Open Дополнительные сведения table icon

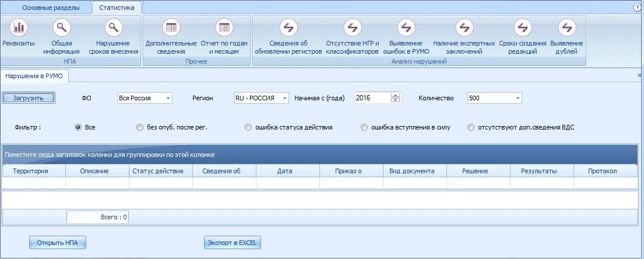(171, 28)
